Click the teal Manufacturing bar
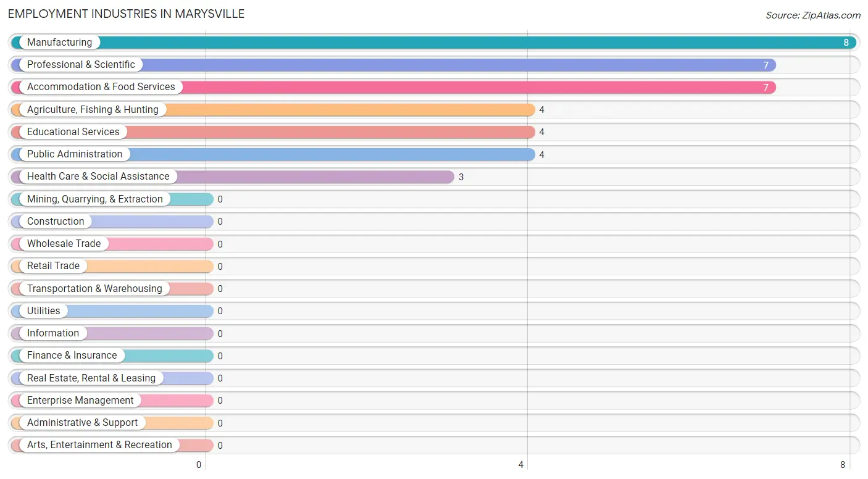The width and height of the screenshot is (868, 479). [434, 43]
